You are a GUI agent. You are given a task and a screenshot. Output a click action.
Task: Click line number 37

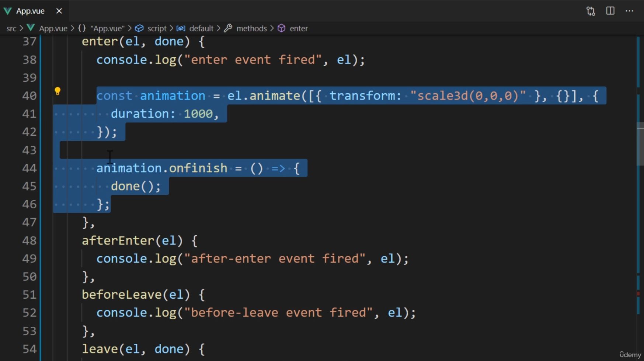pyautogui.click(x=29, y=41)
